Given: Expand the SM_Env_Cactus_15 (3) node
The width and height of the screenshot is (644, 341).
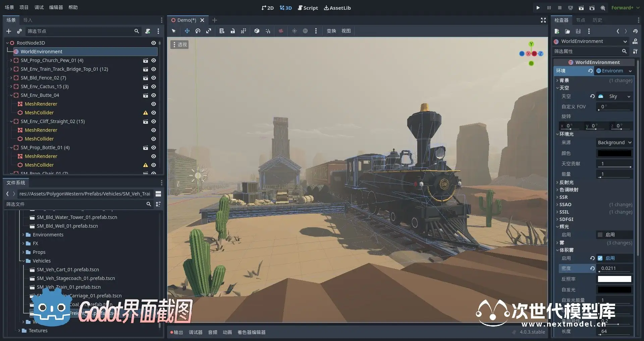Looking at the screenshot, I should 11,87.
